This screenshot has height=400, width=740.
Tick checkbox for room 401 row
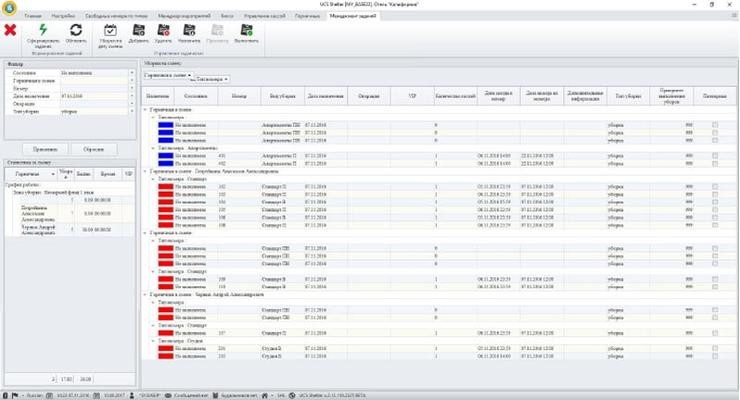pyautogui.click(x=714, y=155)
